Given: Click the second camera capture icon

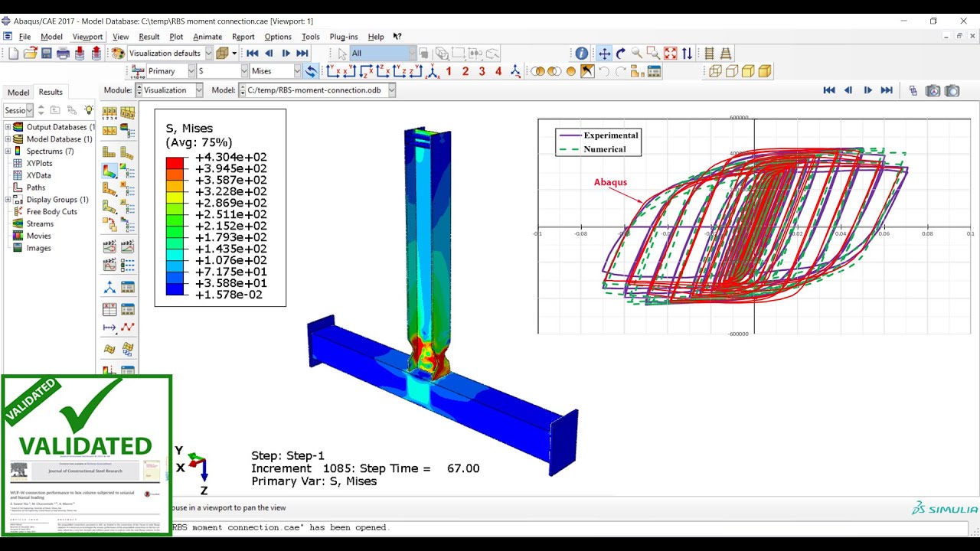Looking at the screenshot, I should [952, 90].
